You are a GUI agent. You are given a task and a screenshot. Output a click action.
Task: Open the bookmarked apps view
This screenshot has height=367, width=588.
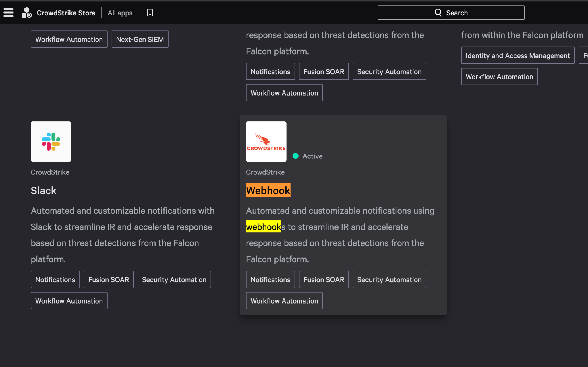click(150, 13)
